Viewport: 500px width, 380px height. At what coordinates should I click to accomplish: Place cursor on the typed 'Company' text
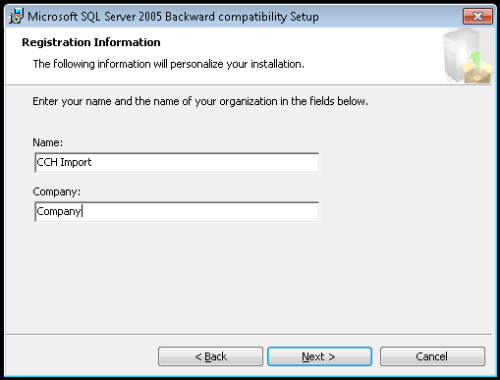click(x=59, y=211)
